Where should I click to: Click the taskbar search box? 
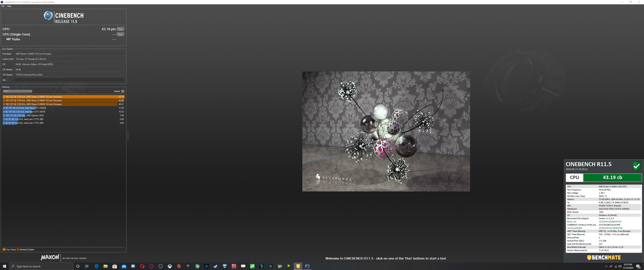click(x=41, y=266)
